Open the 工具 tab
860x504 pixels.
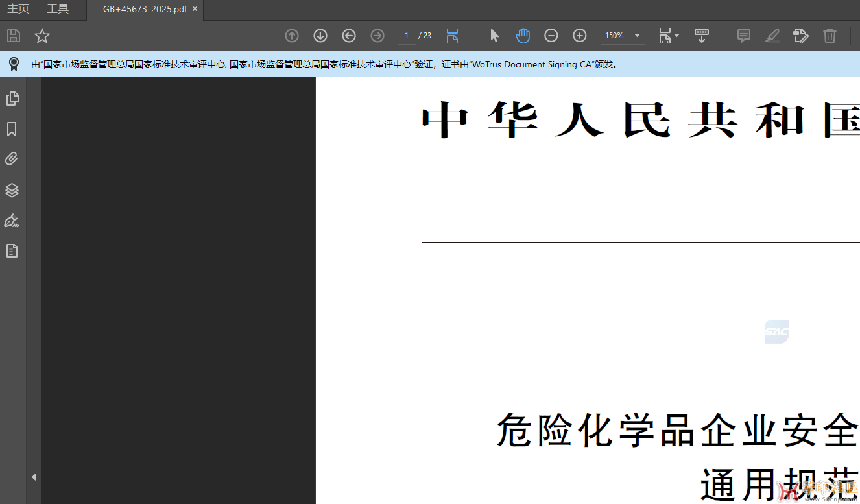[x=58, y=9]
